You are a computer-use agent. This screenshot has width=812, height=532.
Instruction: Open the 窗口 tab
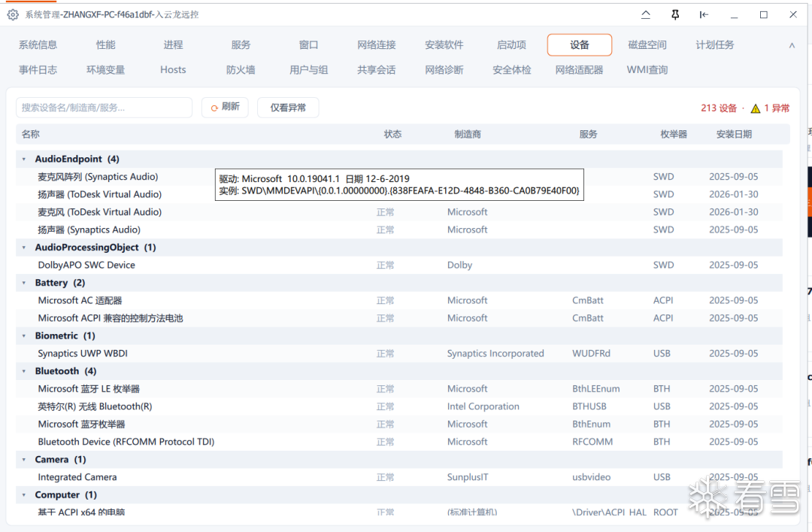click(x=309, y=44)
